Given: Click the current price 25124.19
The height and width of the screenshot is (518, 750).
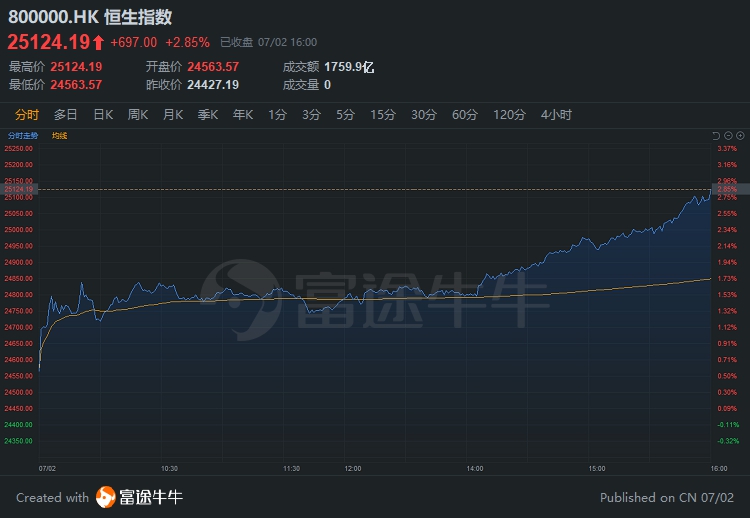Looking at the screenshot, I should 48,42.
